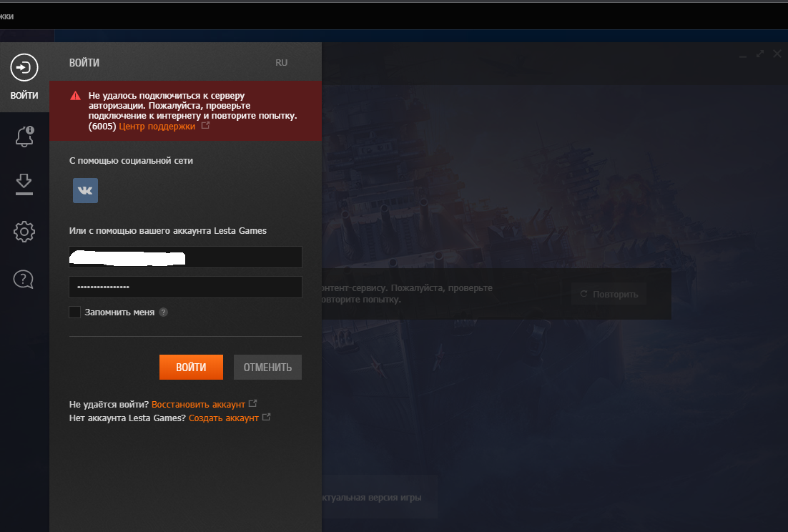The image size is (788, 532).
Task: Click the актуальная версия игры status text
Action: pos(371,498)
